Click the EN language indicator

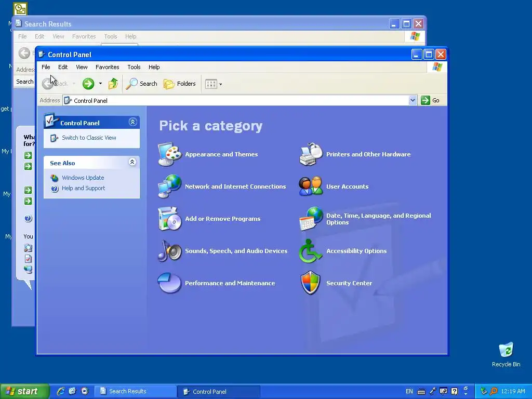[x=409, y=391]
